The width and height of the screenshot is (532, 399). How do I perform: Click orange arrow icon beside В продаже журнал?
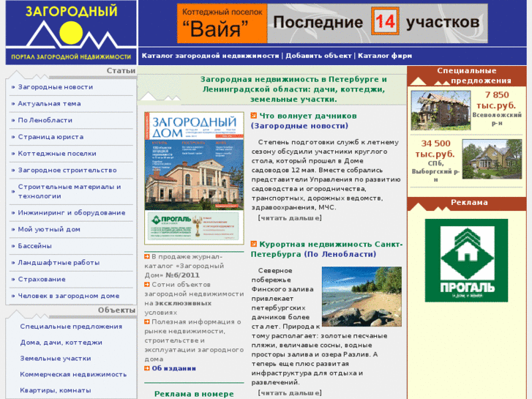click(x=147, y=256)
